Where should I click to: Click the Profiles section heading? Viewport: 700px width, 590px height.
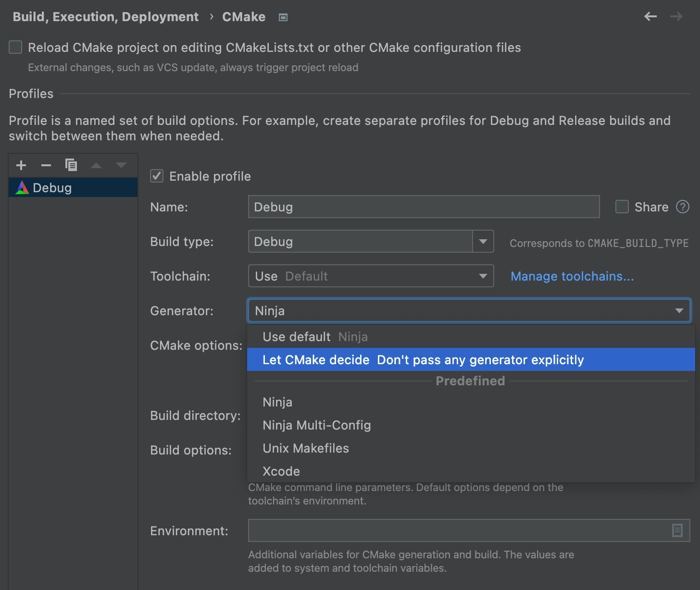click(x=31, y=94)
